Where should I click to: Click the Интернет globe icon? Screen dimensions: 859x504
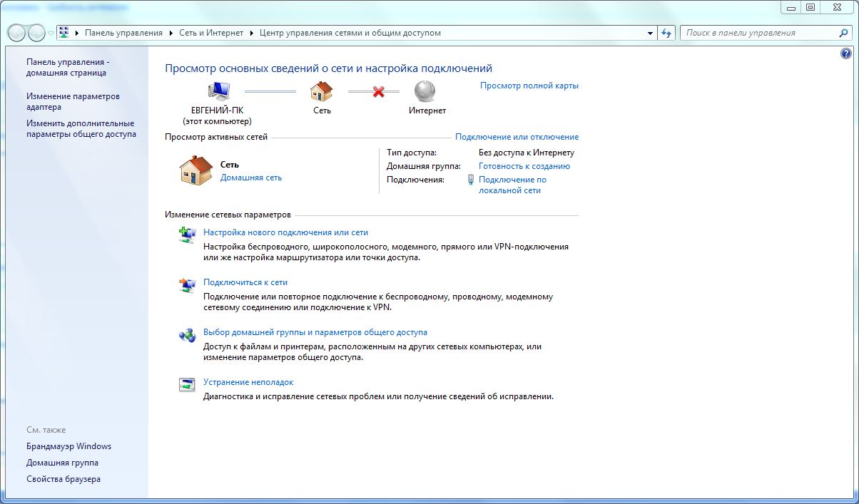[x=425, y=91]
